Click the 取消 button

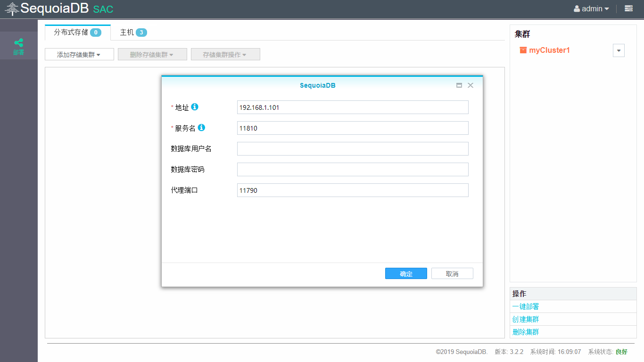click(x=452, y=273)
